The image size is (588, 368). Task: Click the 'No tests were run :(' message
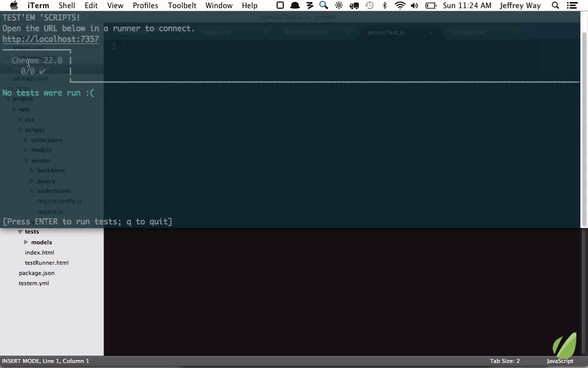click(48, 93)
